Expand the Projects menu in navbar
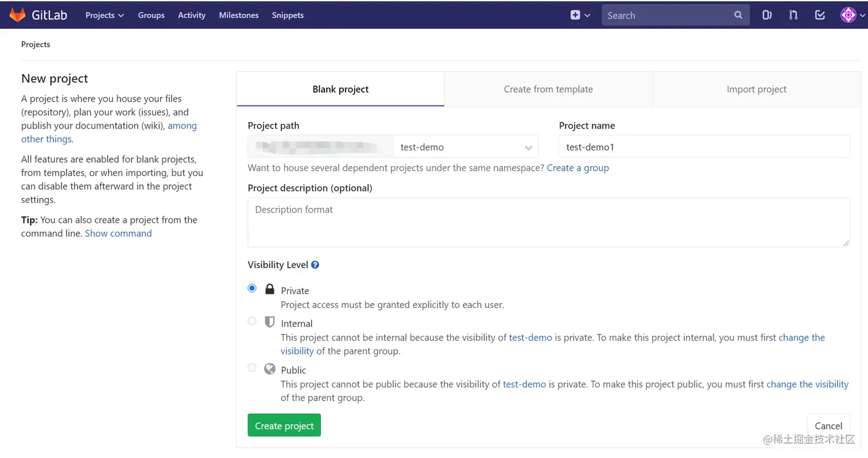Screen dimensions: 868x458 [x=104, y=15]
